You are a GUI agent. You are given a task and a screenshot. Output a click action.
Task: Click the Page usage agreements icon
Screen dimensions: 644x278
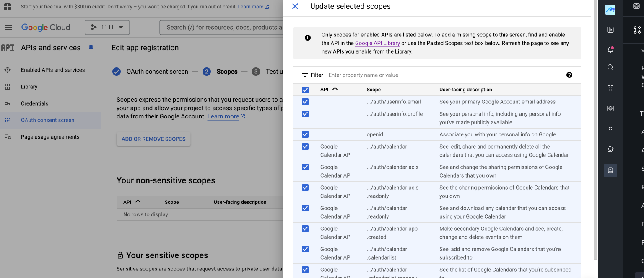[x=8, y=137]
